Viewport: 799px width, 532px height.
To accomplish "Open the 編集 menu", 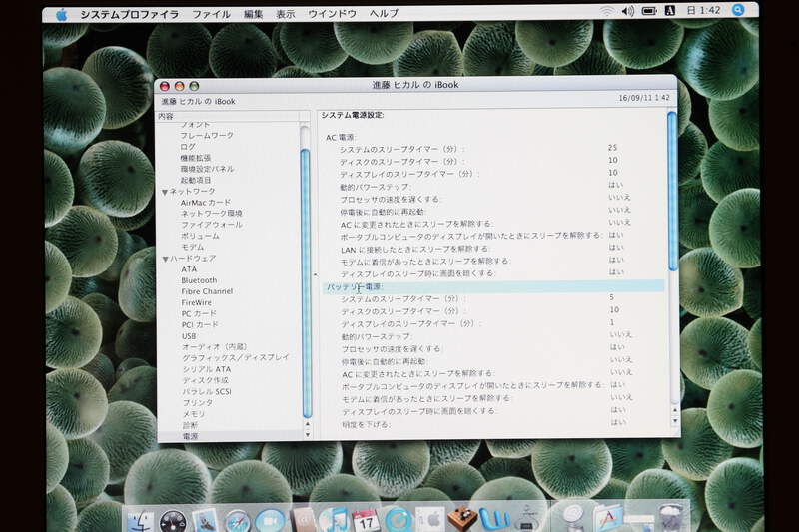I will [x=253, y=14].
